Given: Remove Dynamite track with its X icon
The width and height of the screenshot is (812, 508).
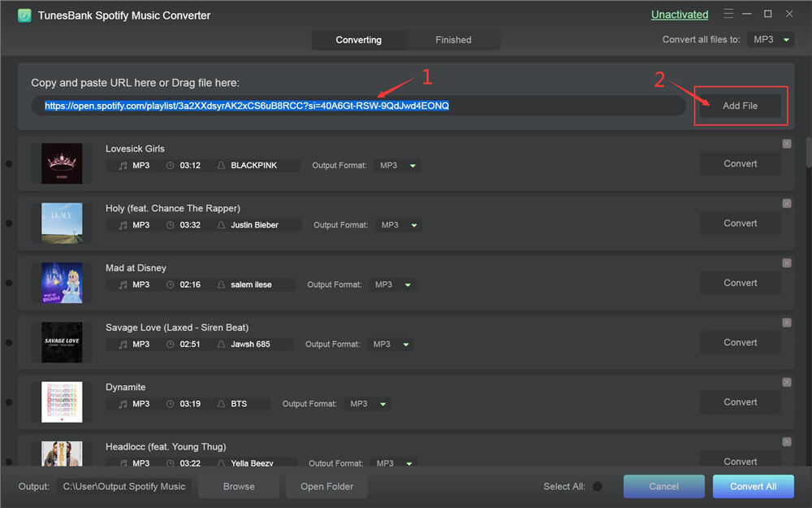Looking at the screenshot, I should [787, 382].
